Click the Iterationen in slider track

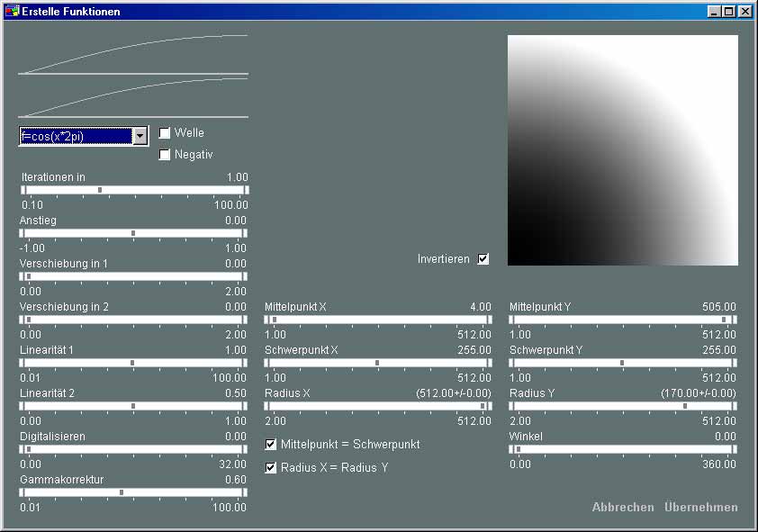pyautogui.click(x=134, y=190)
